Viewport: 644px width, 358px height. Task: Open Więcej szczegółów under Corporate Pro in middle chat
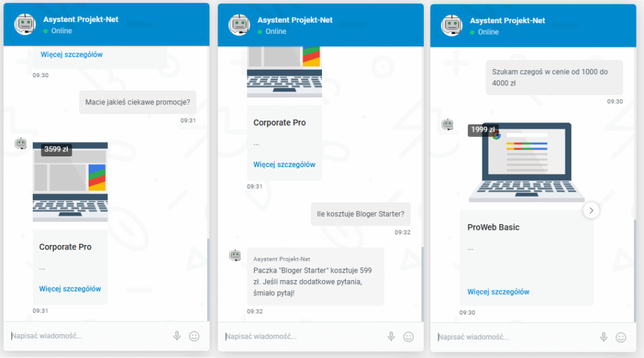tap(284, 165)
